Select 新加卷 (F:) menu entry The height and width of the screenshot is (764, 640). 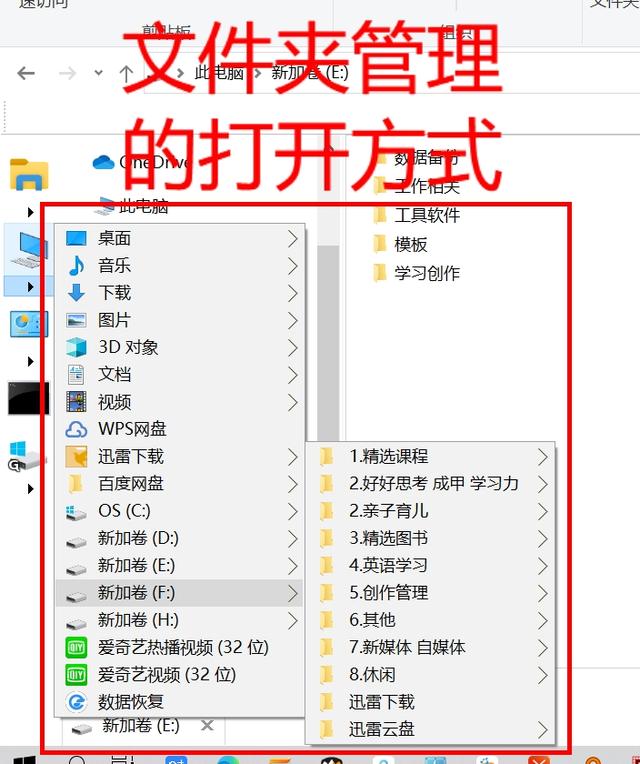pos(179,593)
